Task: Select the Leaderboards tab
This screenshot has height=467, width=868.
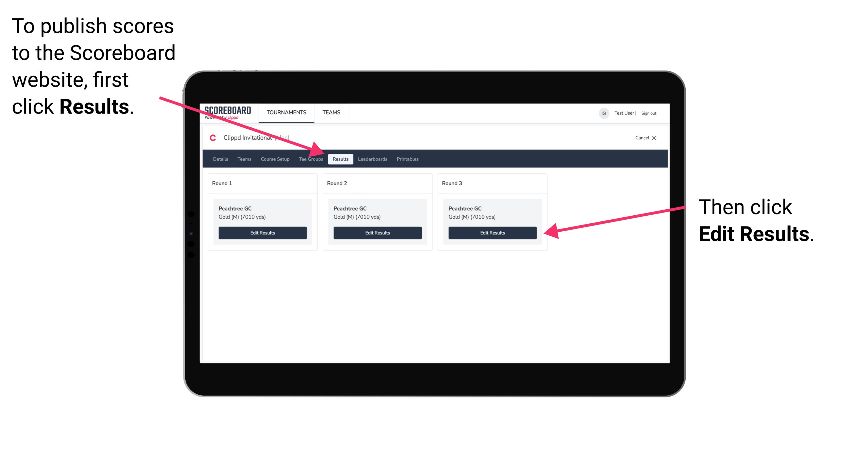Action: pyautogui.click(x=373, y=159)
